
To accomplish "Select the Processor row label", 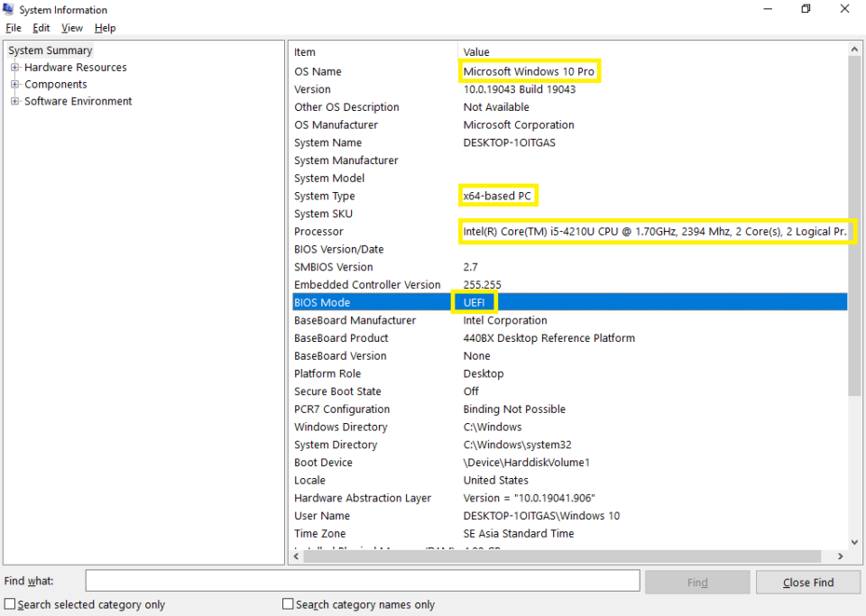I will (x=318, y=231).
